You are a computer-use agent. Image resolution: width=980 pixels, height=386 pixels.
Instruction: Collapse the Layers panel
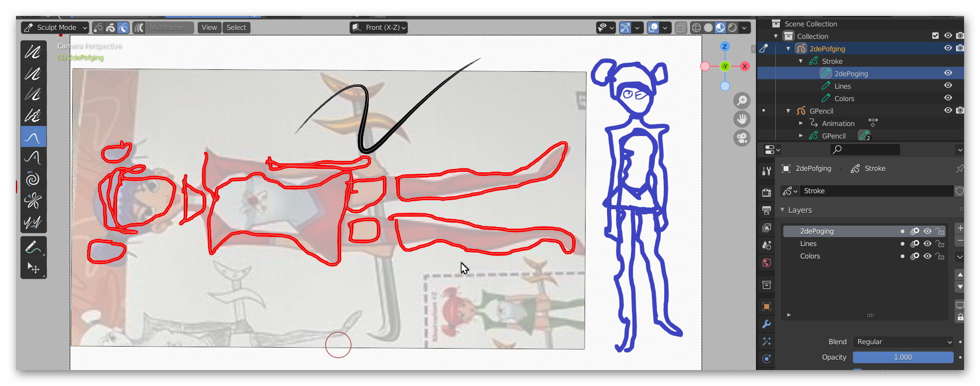782,210
